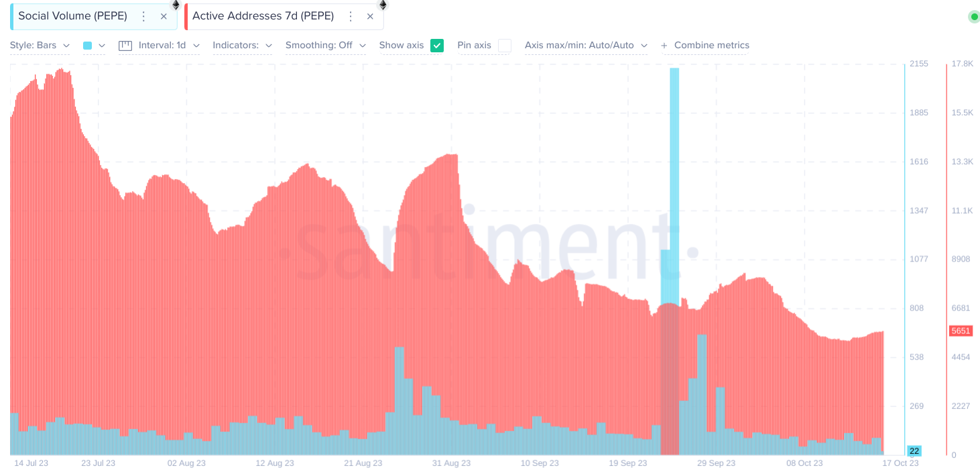The height and width of the screenshot is (470, 980).
Task: Click the 4454 active addresses axis label
Action: pos(961,357)
